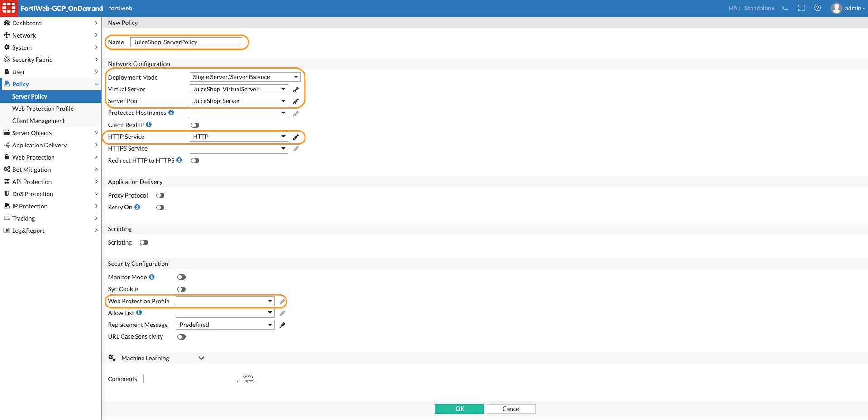Expand API Protection menu
The width and height of the screenshot is (868, 420).
point(51,182)
